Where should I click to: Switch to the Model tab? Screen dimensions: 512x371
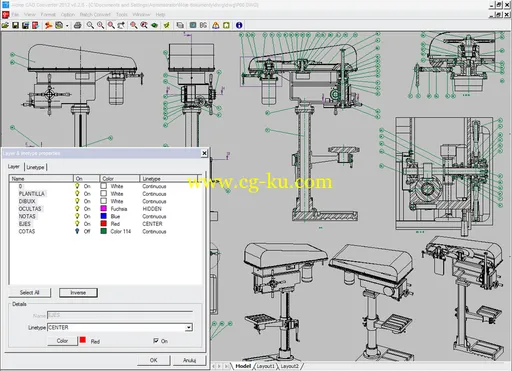tap(243, 366)
